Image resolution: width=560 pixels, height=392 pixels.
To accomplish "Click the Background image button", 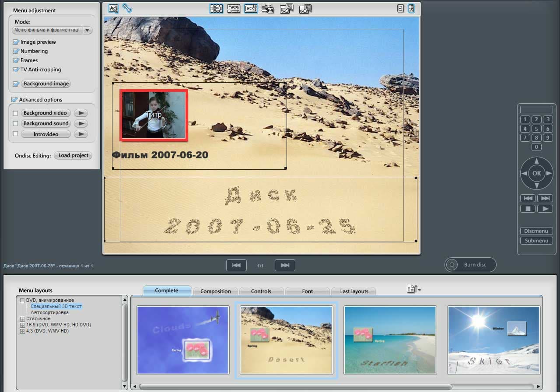I will [46, 84].
